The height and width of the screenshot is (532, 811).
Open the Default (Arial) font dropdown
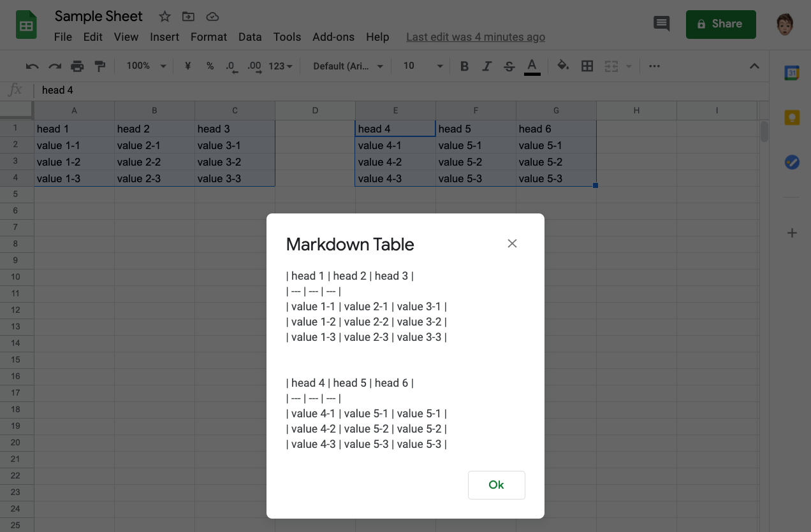point(348,66)
